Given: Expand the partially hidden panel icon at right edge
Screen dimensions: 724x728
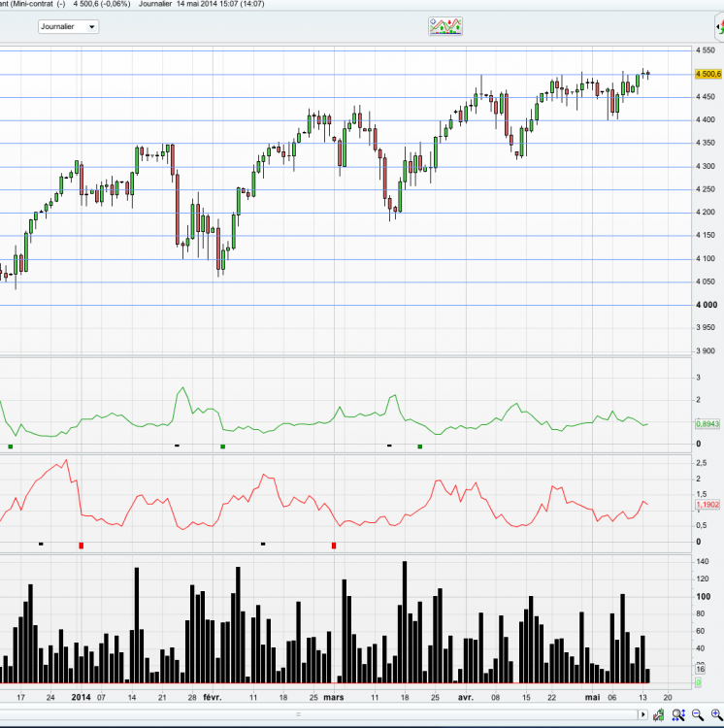Looking at the screenshot, I should (719, 27).
